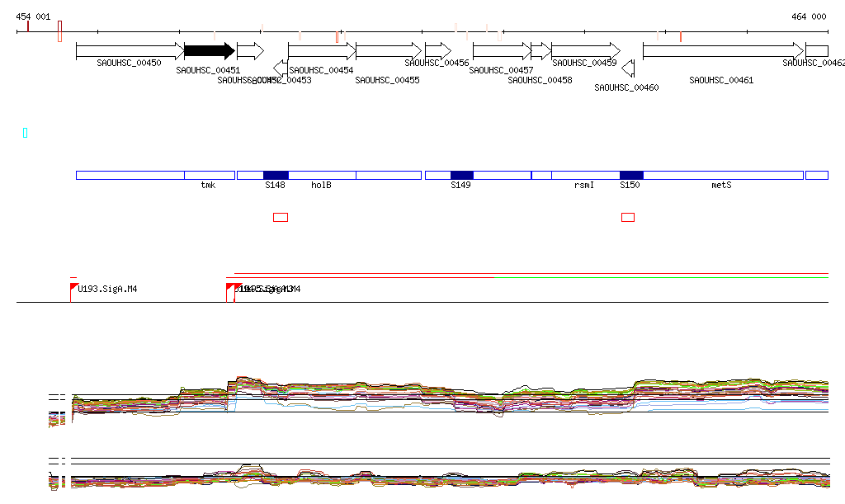Select the long SAOUHSC_00461 gene arrow
Viewport: 845px width, 504px height.
(723, 51)
